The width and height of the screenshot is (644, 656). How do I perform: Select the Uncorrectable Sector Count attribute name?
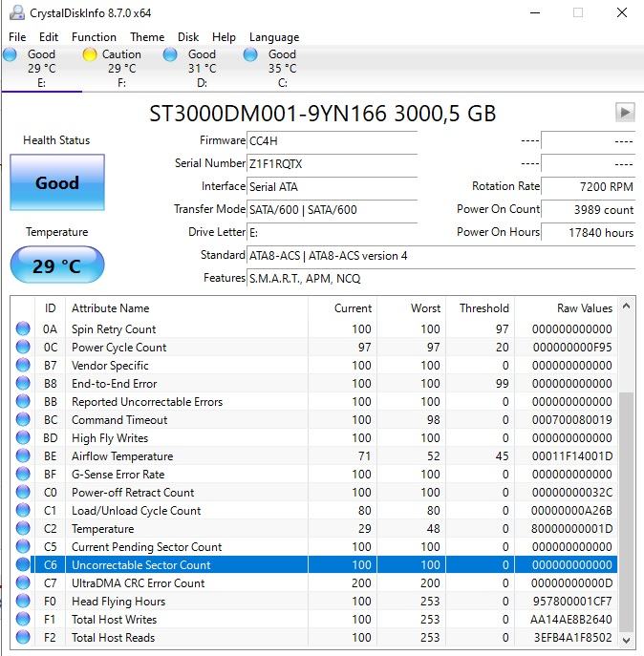tap(141, 564)
